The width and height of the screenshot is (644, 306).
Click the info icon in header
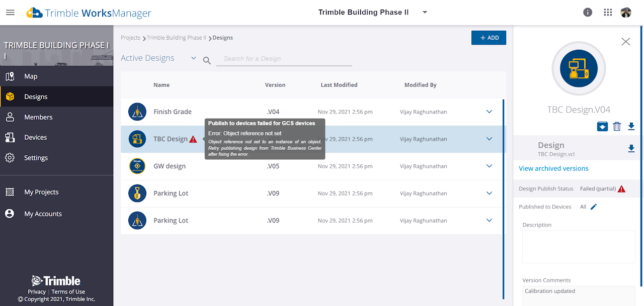tap(588, 13)
